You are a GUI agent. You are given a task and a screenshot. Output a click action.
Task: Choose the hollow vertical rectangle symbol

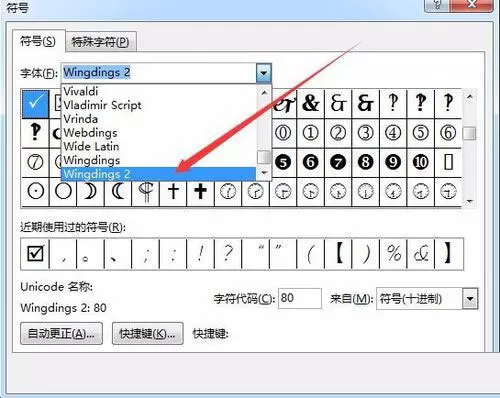pos(449,163)
